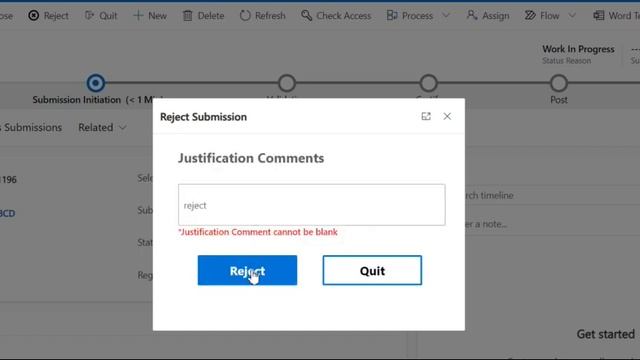
Task: Click the Check Access key icon
Action: tap(306, 16)
